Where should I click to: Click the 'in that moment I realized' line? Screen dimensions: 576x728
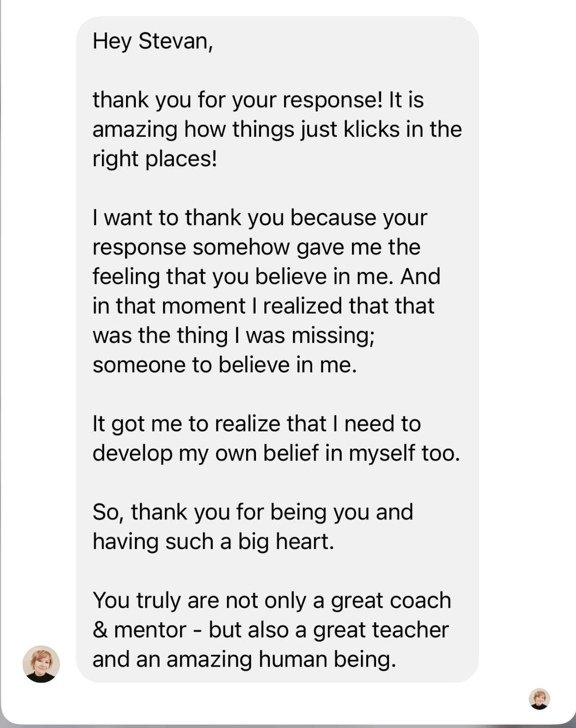coord(263,306)
